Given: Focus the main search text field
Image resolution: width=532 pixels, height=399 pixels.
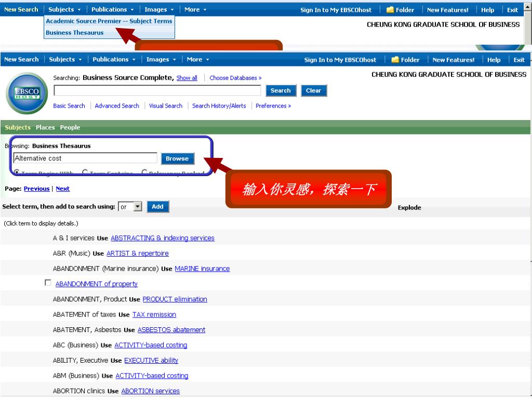Looking at the screenshot, I should pyautogui.click(x=157, y=90).
